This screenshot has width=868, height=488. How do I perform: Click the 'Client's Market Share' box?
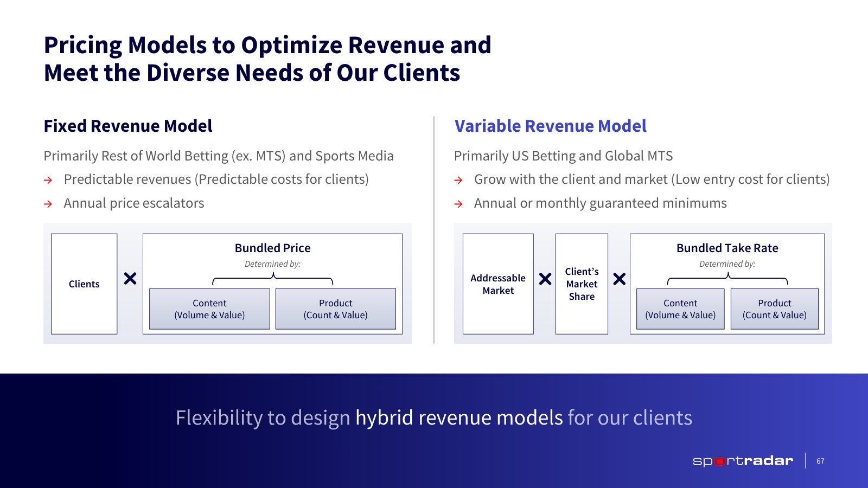582,284
